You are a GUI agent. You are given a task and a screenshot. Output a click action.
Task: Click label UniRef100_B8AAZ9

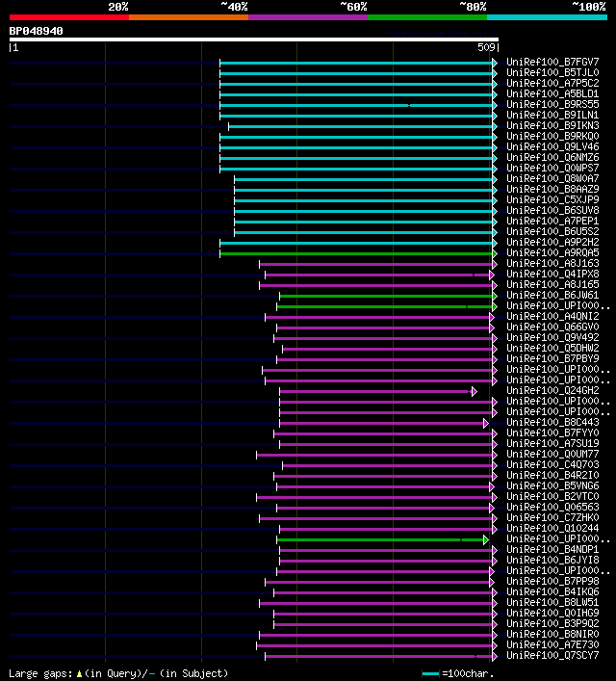pyautogui.click(x=552, y=189)
